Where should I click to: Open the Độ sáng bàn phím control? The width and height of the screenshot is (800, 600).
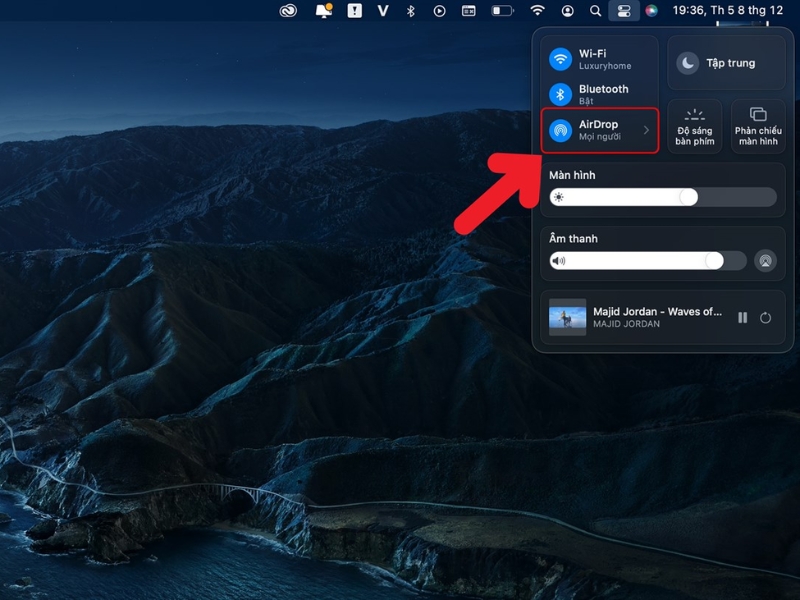[x=695, y=127]
